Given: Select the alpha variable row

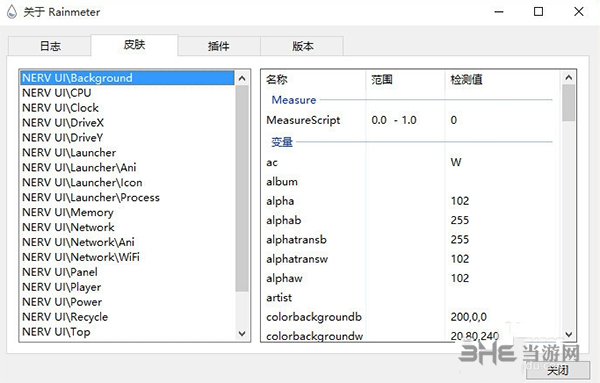Looking at the screenshot, I should click(x=411, y=201).
